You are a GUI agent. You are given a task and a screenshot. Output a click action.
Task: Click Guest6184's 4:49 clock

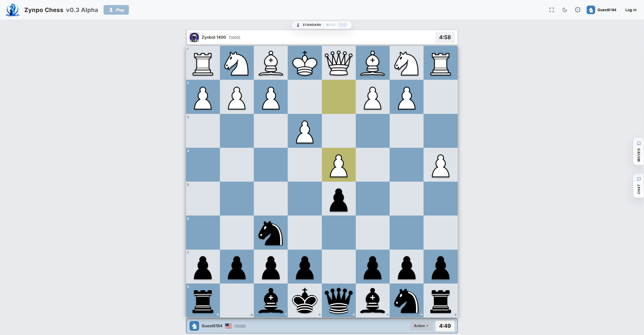click(x=445, y=326)
